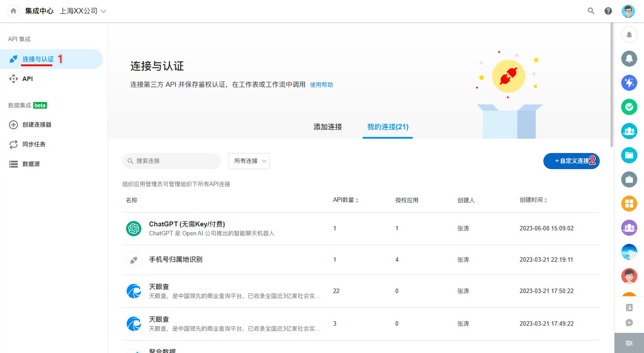644x353 pixels.
Task: Open the search magnifier icon at top right
Action: [x=591, y=11]
